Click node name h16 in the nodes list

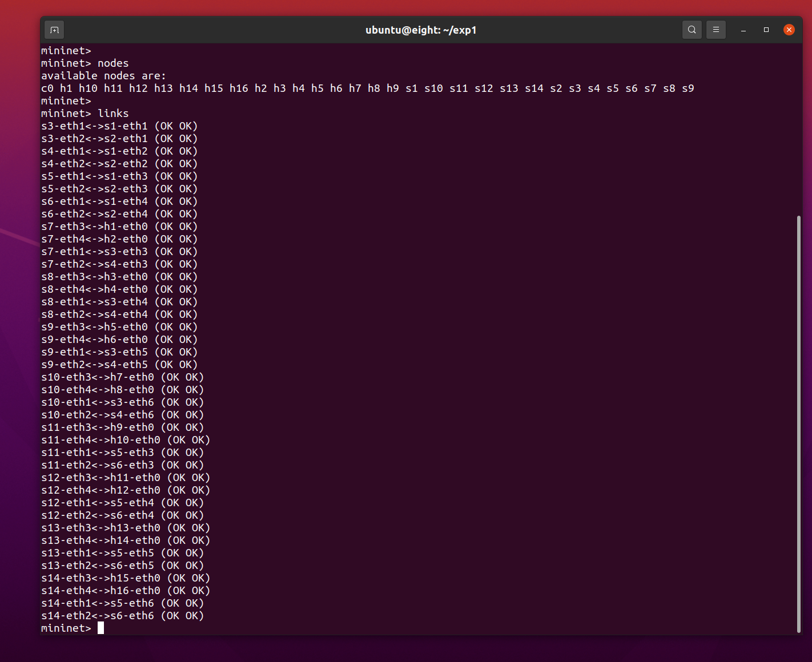tap(239, 88)
